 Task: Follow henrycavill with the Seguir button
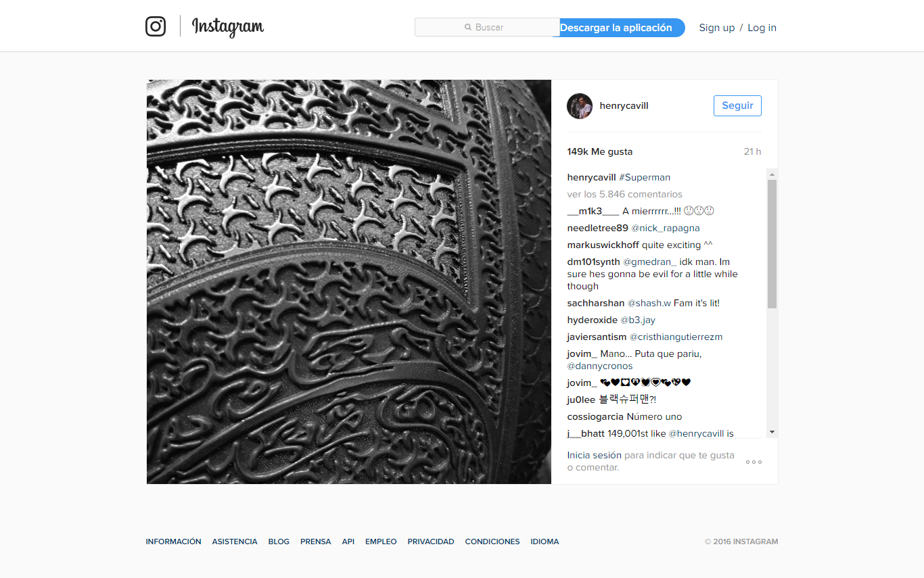[737, 105]
